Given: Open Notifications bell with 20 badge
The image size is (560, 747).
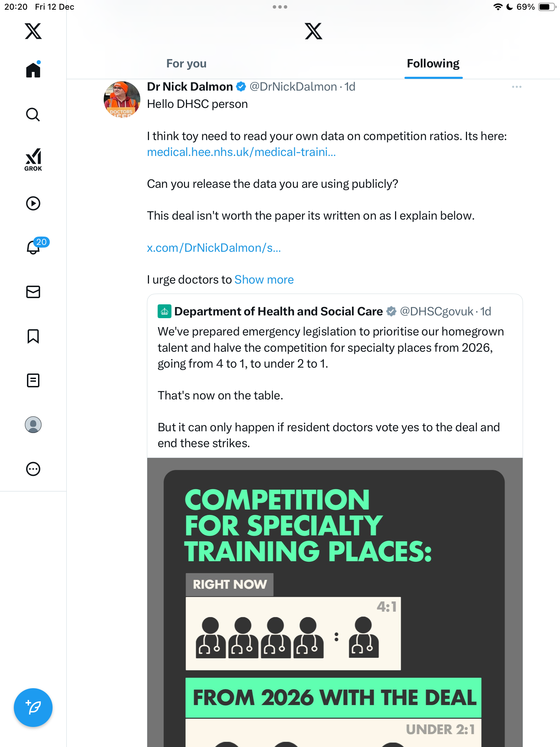Looking at the screenshot, I should tap(33, 247).
